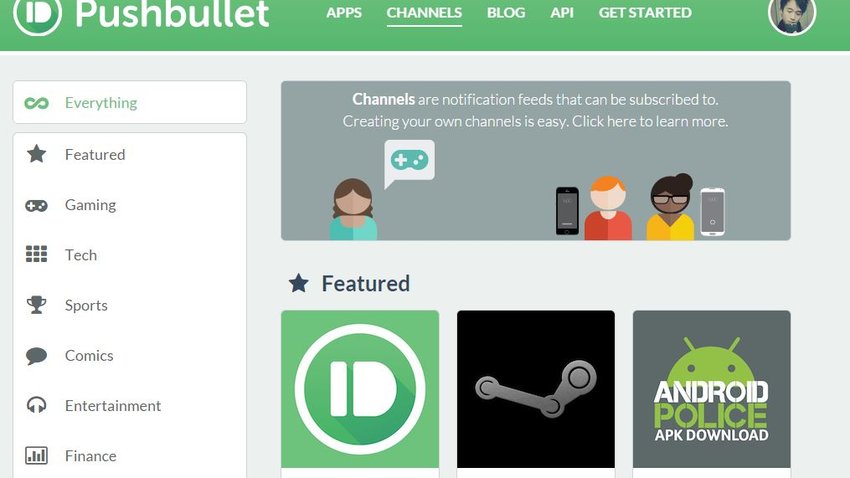Open the Pushbullet featured channel thumbnail
The image size is (850, 478).
[360, 389]
